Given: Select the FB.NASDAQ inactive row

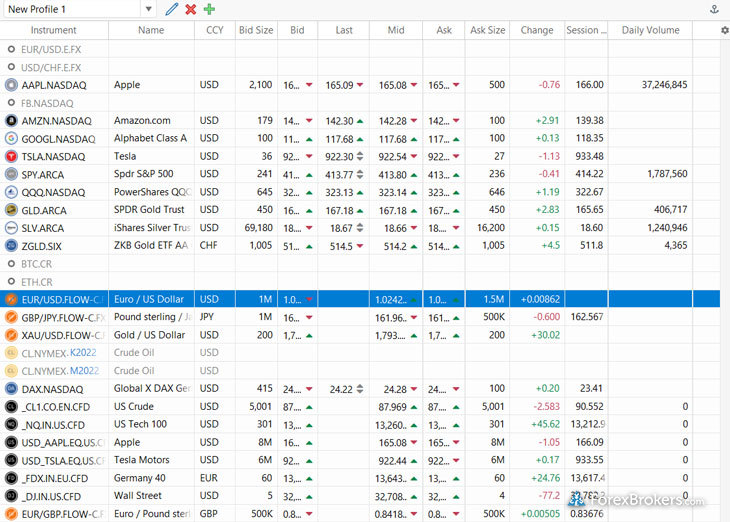Looking at the screenshot, I should point(360,103).
